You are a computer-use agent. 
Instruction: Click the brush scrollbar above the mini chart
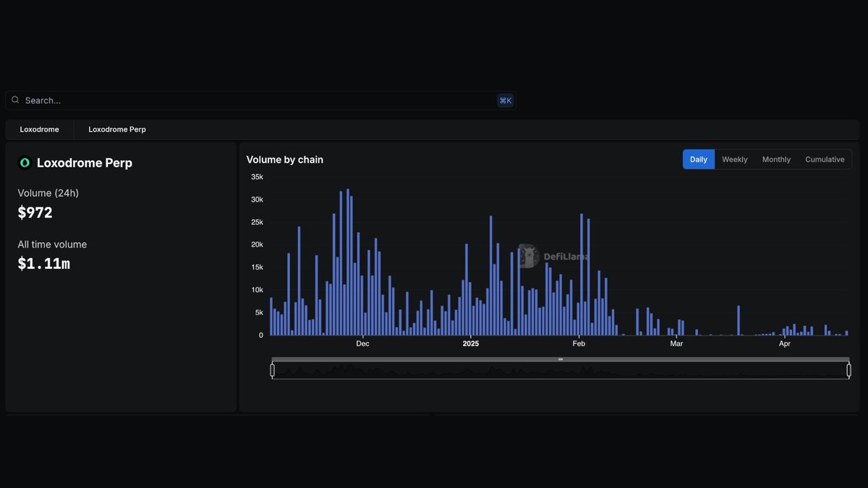[561, 358]
